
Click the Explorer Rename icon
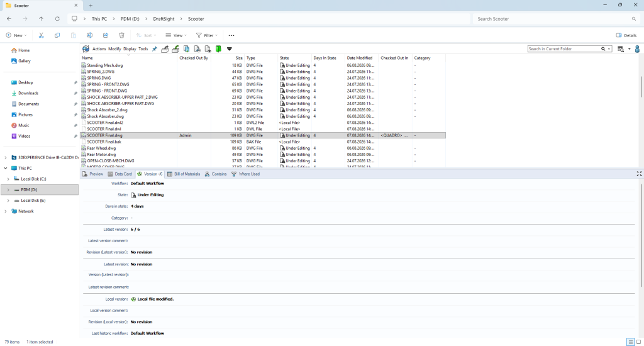point(89,35)
